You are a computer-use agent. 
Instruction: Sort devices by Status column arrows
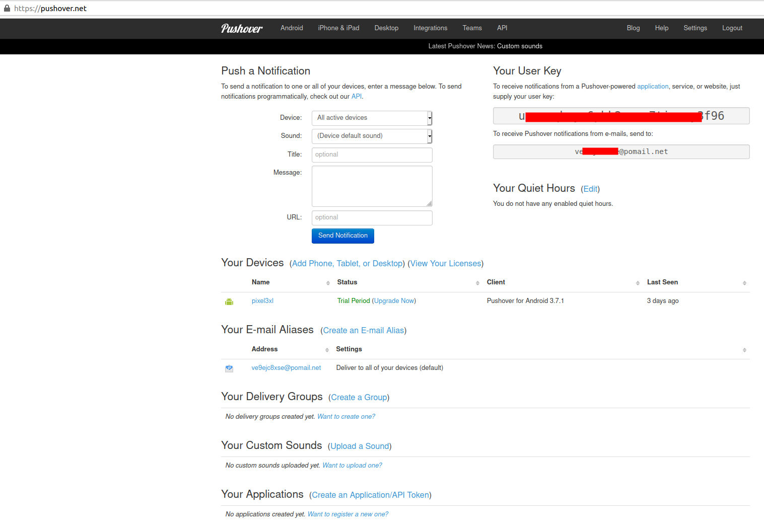click(x=477, y=283)
